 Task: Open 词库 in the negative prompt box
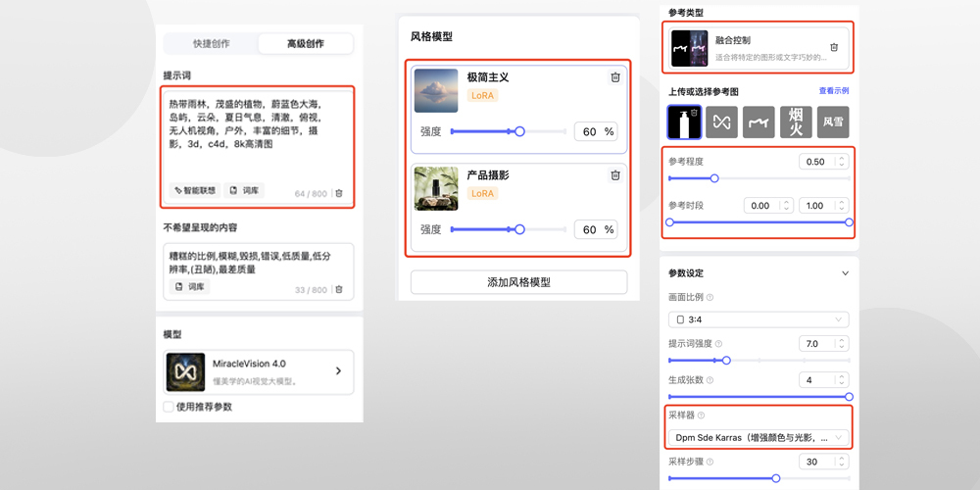coord(189,287)
